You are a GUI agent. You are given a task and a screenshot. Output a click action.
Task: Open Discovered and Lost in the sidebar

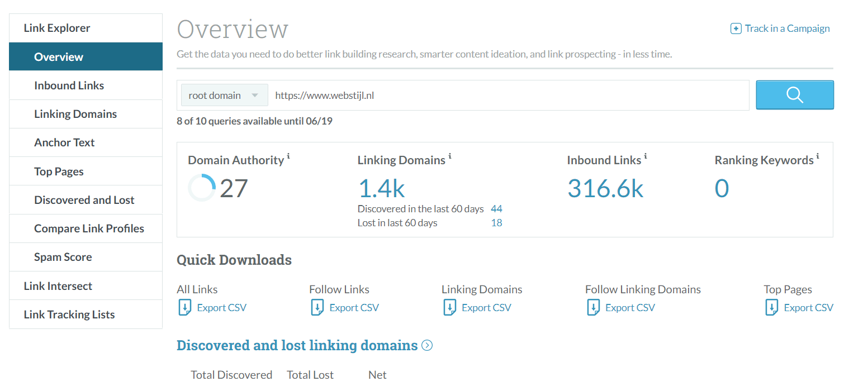click(x=86, y=200)
